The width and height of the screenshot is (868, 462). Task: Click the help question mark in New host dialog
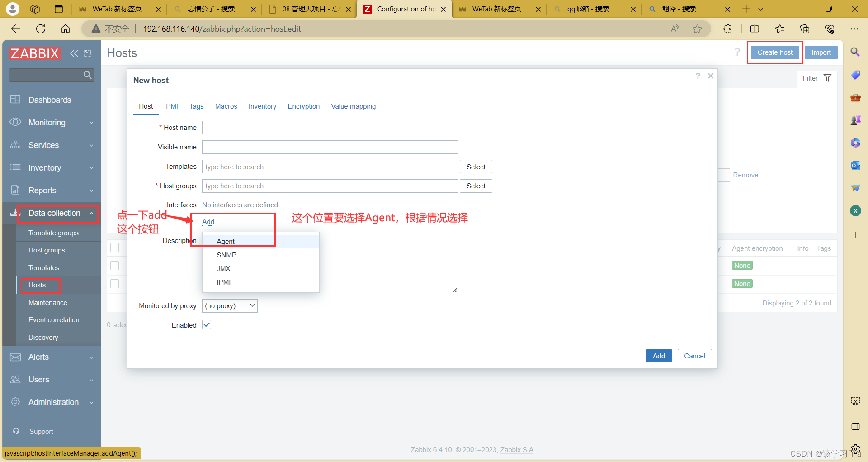coord(698,76)
